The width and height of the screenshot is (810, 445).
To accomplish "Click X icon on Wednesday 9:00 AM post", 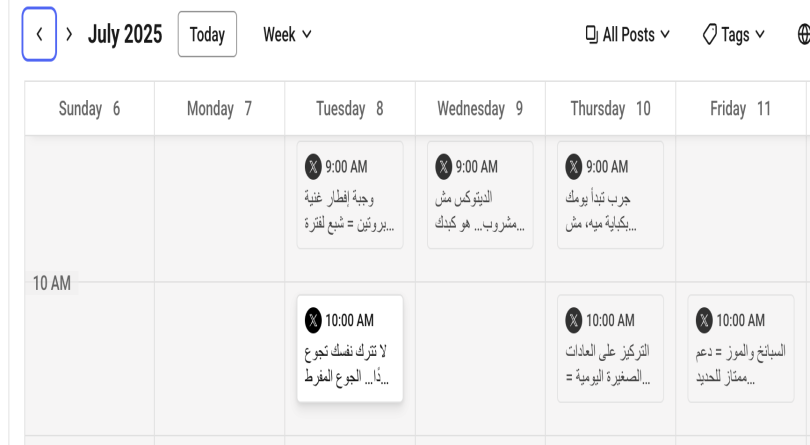I will point(443,166).
